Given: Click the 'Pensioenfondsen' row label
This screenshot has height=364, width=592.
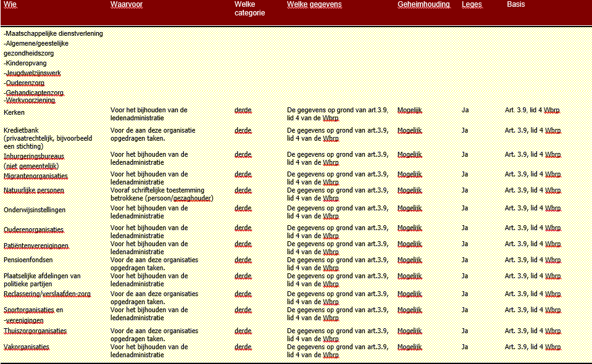Looking at the screenshot, I should [28, 260].
